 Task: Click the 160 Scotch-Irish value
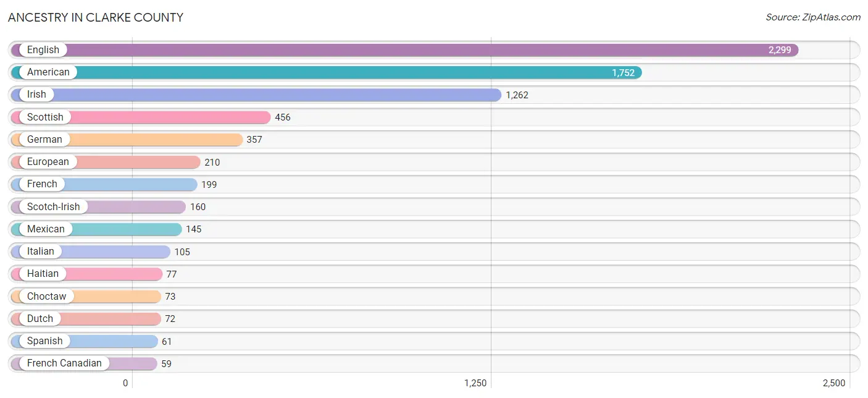[198, 207]
